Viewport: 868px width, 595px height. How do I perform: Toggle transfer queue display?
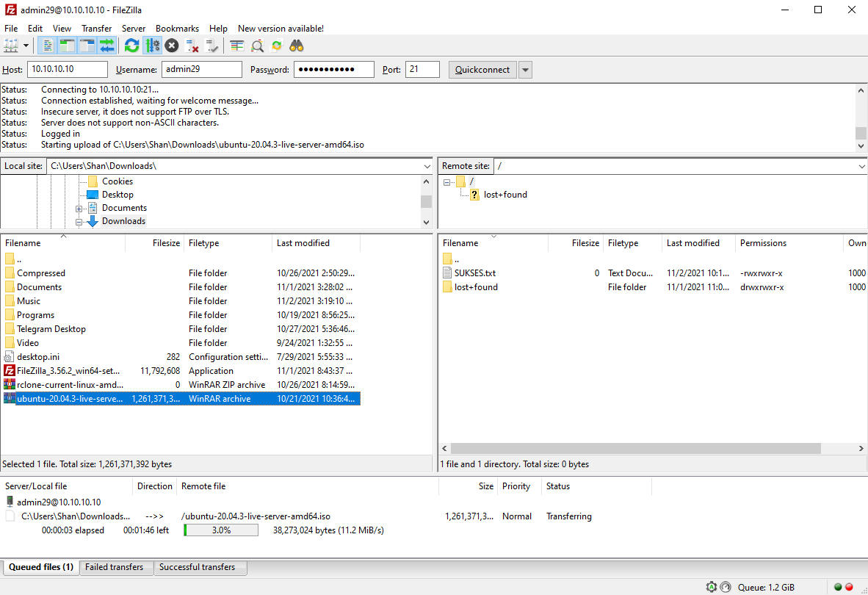point(106,46)
